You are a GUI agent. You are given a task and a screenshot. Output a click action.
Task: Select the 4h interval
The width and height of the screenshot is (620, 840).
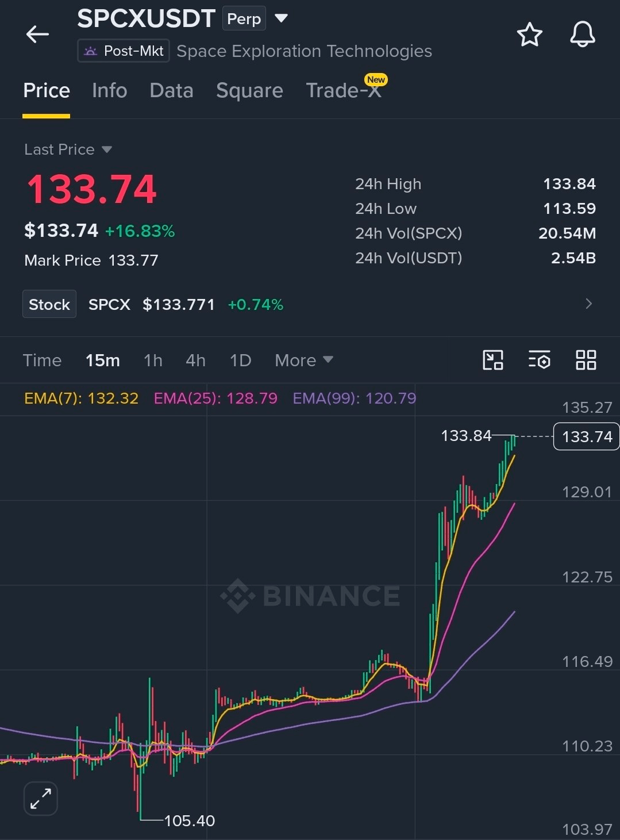click(195, 360)
